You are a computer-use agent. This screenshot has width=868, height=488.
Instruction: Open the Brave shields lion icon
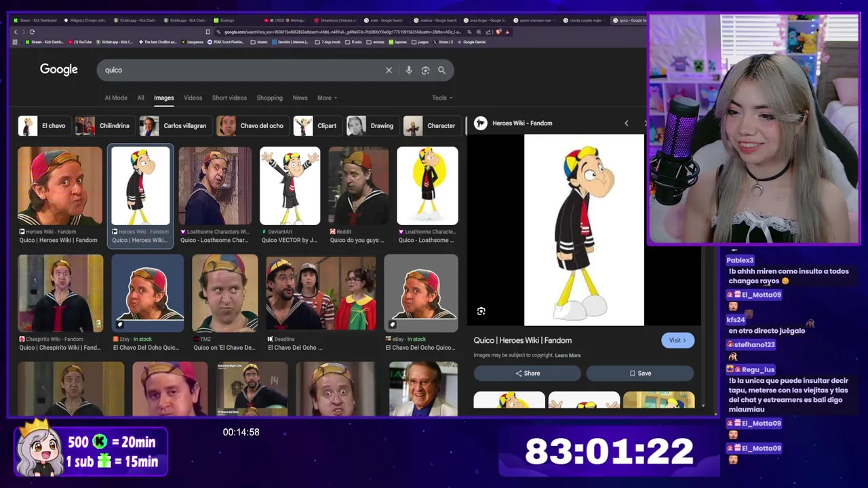[498, 32]
